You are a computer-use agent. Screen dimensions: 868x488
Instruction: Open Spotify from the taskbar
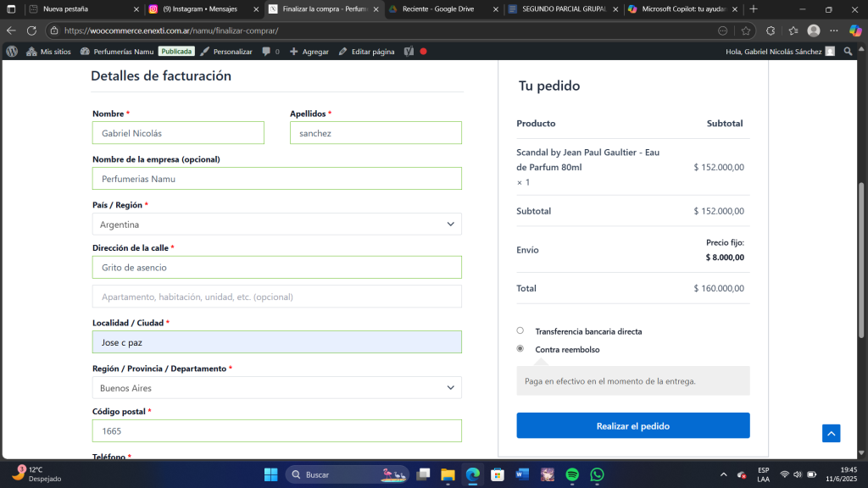[572, 474]
